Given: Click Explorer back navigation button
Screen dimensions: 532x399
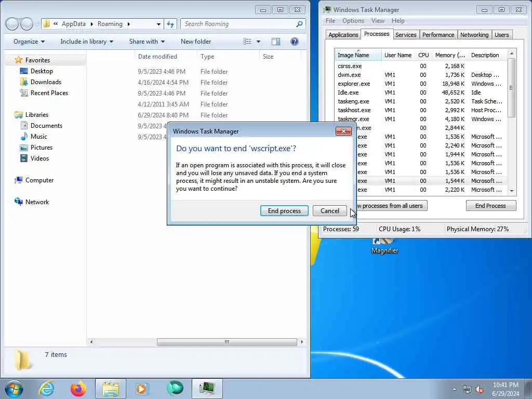Looking at the screenshot, I should pos(12,24).
